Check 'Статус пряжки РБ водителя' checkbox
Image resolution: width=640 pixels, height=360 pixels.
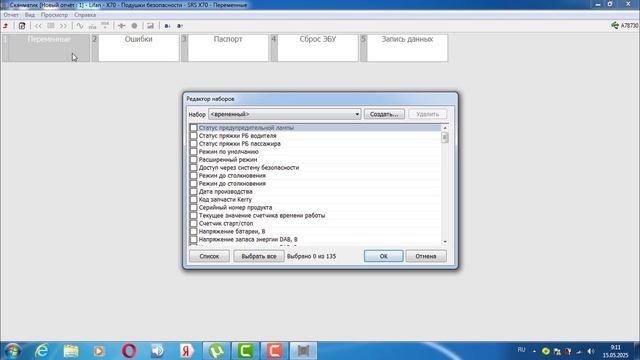tap(193, 136)
